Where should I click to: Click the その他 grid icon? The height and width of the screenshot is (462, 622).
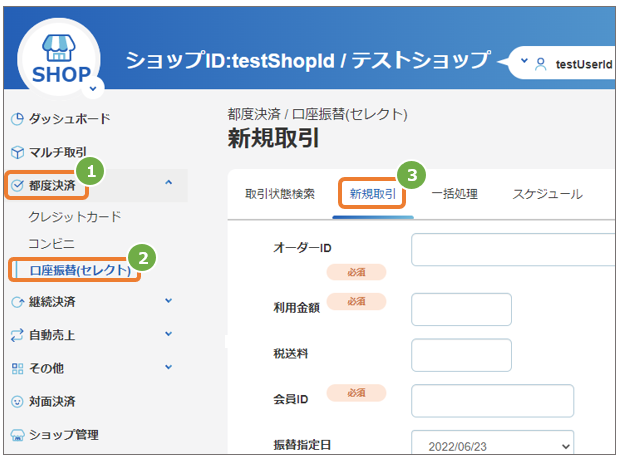(17, 368)
